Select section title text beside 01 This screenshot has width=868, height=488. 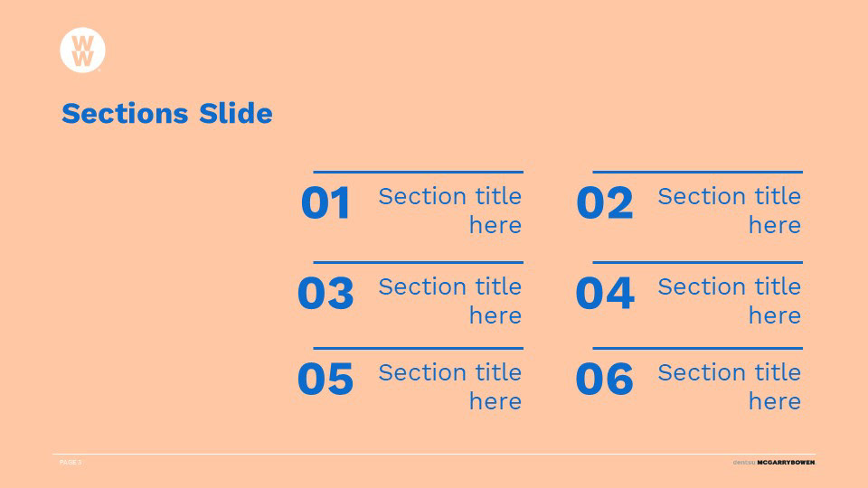[x=450, y=211]
